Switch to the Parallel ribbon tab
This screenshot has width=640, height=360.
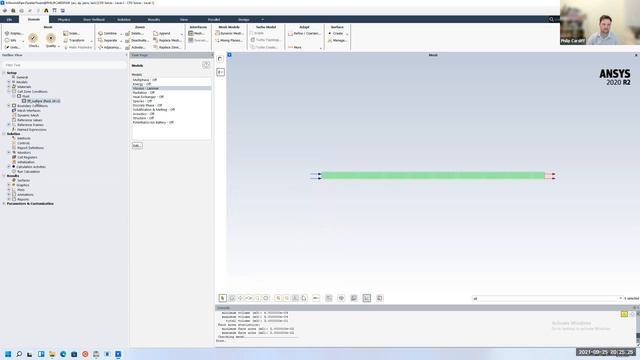coord(214,19)
